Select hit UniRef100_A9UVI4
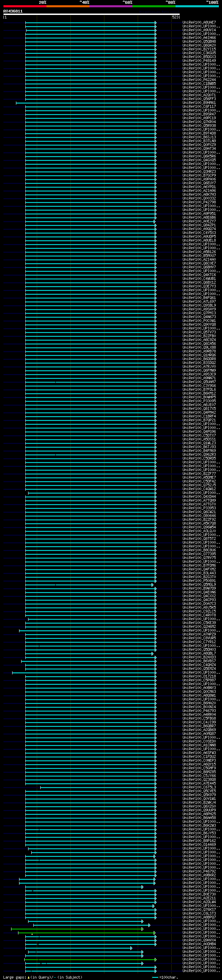 199,30
